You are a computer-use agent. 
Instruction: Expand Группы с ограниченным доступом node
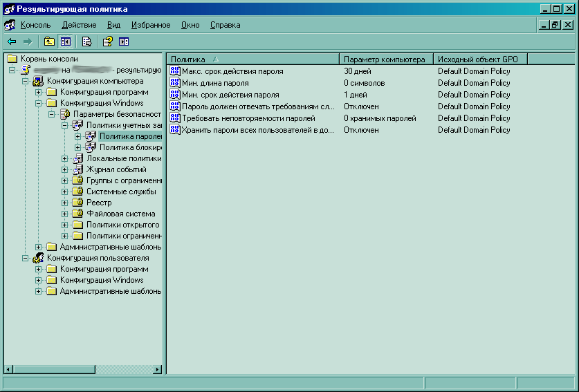64,180
